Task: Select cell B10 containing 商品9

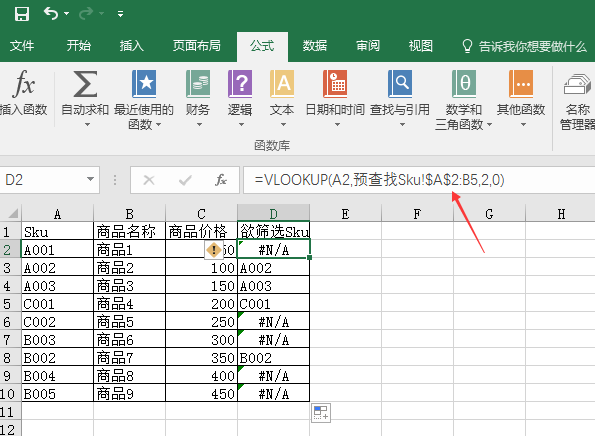Action: (129, 394)
